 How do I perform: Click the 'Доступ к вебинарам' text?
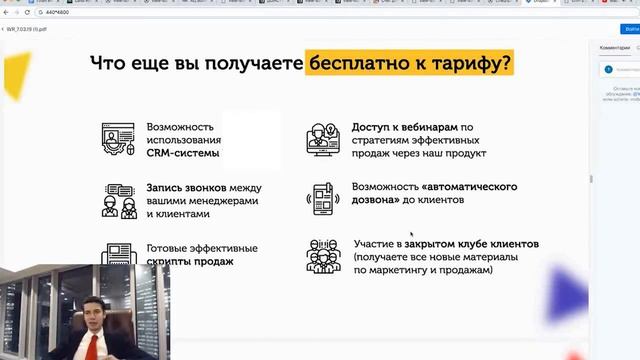point(404,127)
